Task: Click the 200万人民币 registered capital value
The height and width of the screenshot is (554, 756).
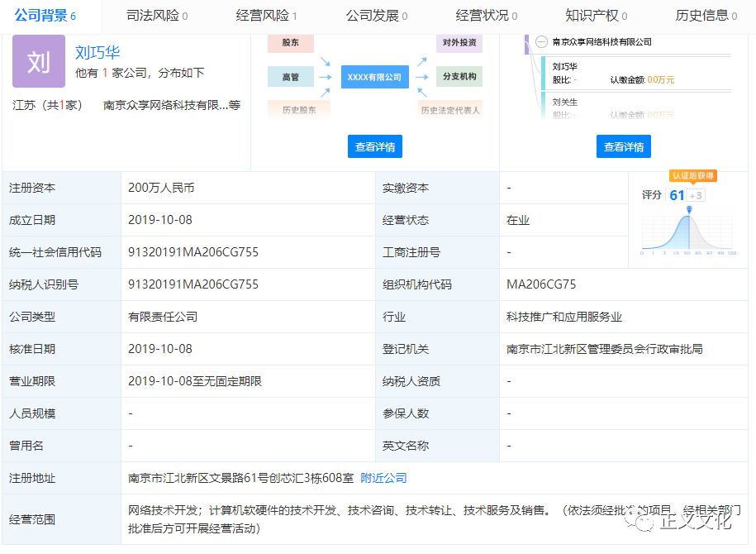Action: pos(161,188)
